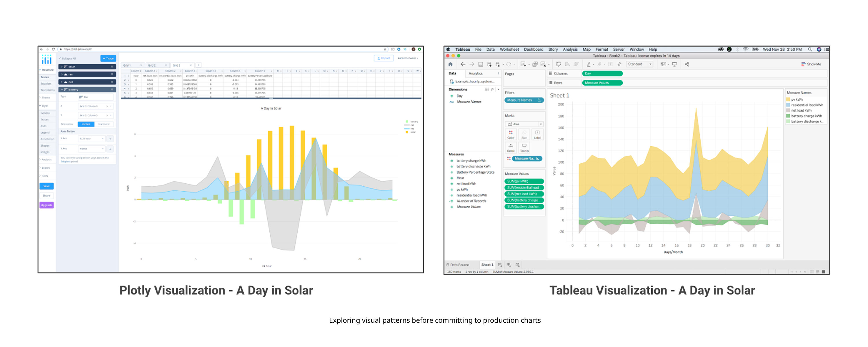
Task: Select Horizontal orientation in Plotly
Action: coord(104,124)
